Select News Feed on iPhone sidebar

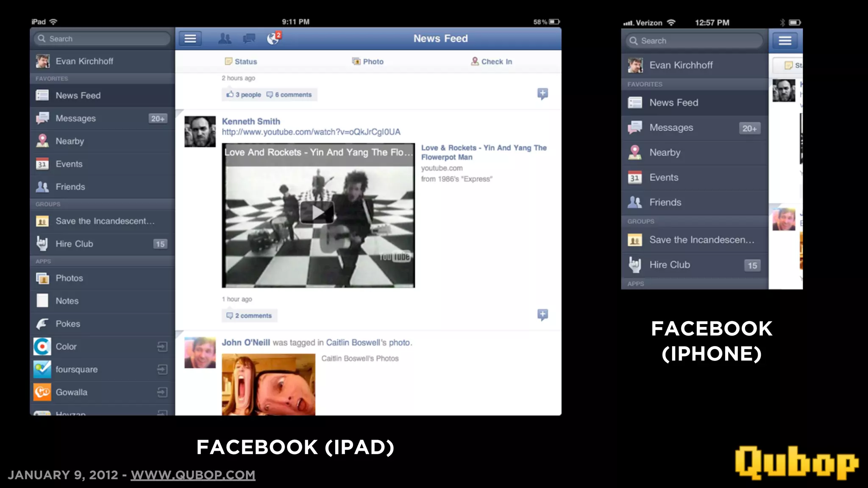click(x=695, y=103)
